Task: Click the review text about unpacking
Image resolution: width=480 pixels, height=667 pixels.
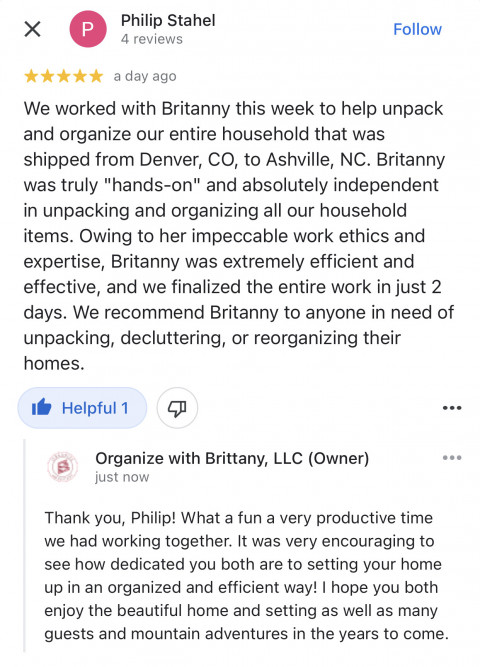Action: click(x=238, y=236)
